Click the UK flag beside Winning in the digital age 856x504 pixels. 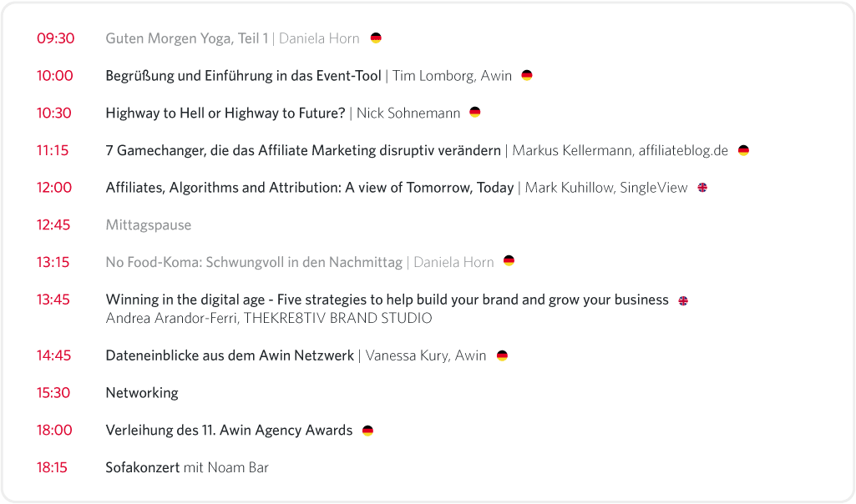click(683, 300)
